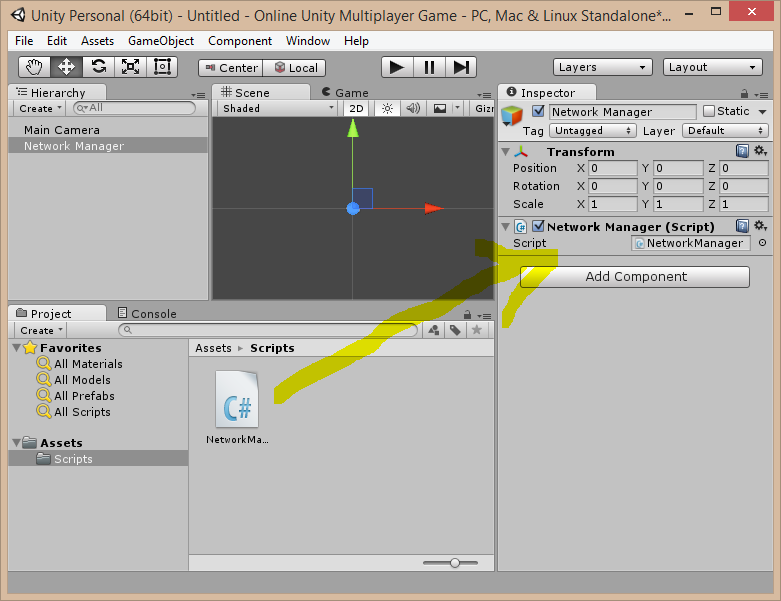Viewport: 781px width, 601px height.
Task: Open the Component menu
Action: tap(240, 41)
